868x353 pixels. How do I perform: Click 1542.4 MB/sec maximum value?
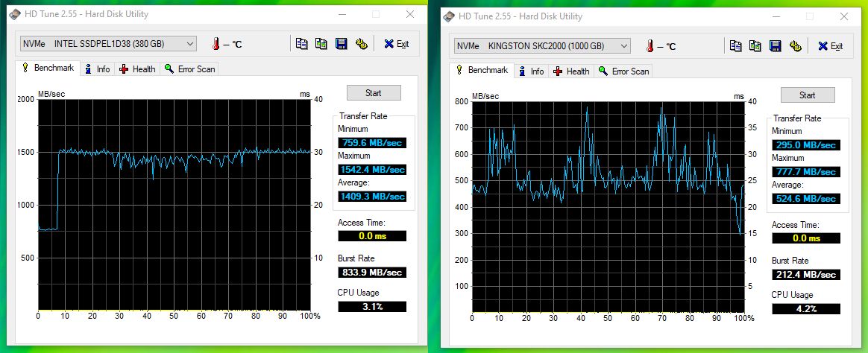(372, 169)
